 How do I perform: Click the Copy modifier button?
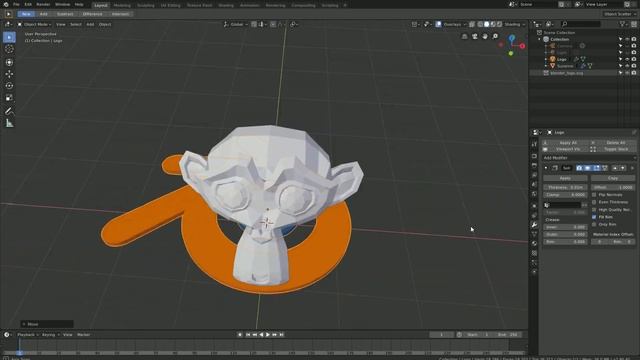coord(613,178)
